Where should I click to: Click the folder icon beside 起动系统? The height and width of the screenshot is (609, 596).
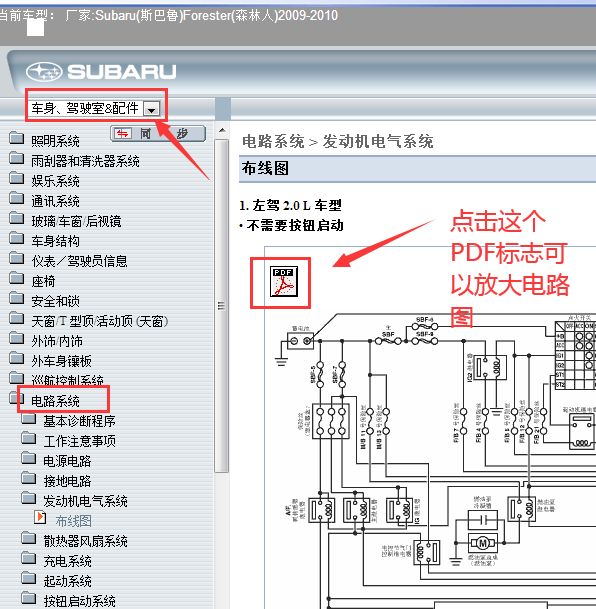pos(29,579)
